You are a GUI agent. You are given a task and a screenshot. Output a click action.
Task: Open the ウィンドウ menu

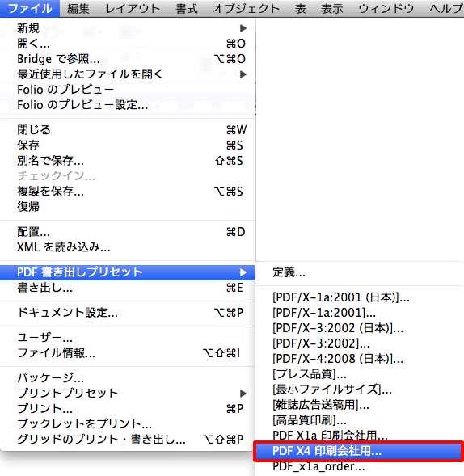tap(386, 9)
